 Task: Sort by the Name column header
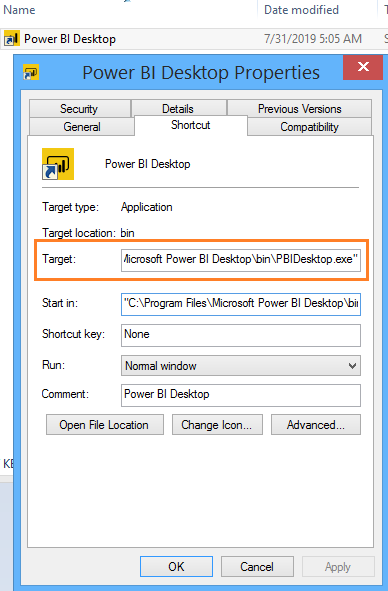(x=19, y=10)
